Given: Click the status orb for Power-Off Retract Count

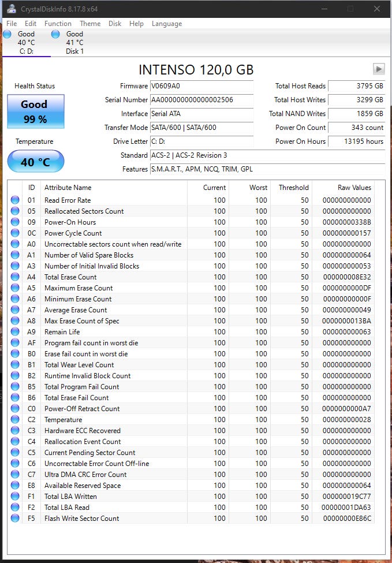Looking at the screenshot, I should point(15,409).
